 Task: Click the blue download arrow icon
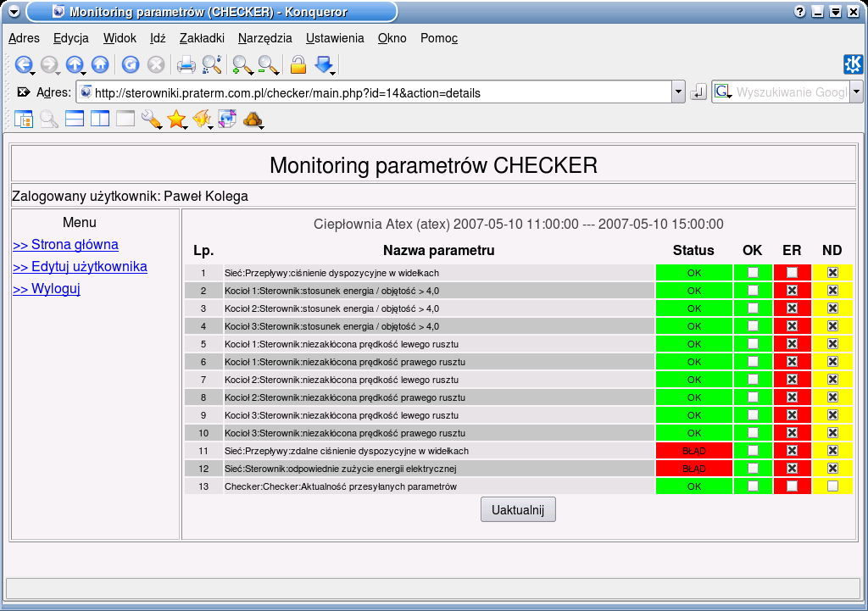click(325, 65)
